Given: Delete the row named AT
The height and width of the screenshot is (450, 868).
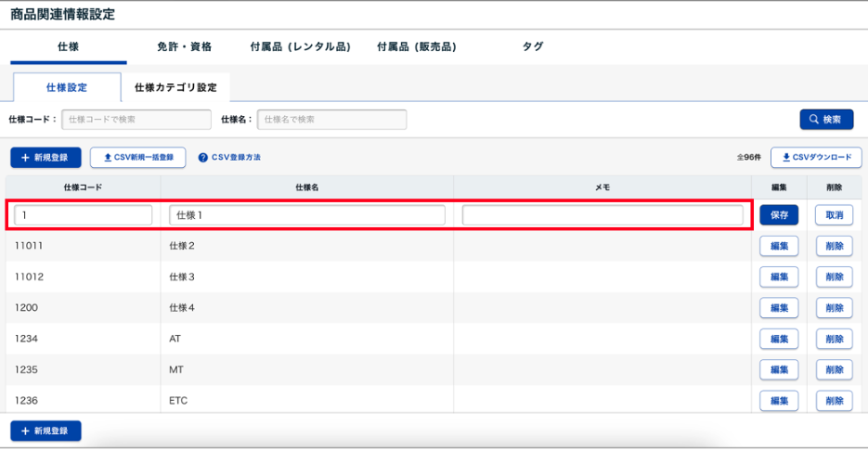Looking at the screenshot, I should point(834,339).
